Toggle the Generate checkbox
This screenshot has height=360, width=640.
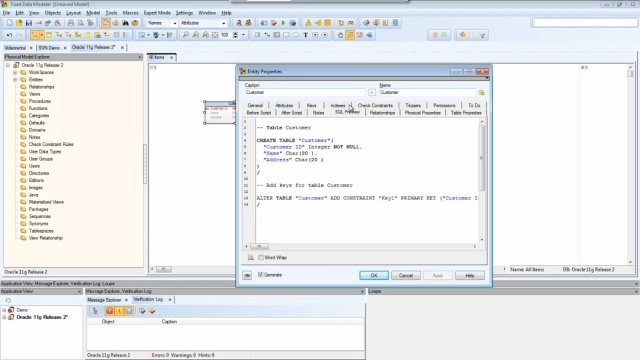(x=260, y=275)
